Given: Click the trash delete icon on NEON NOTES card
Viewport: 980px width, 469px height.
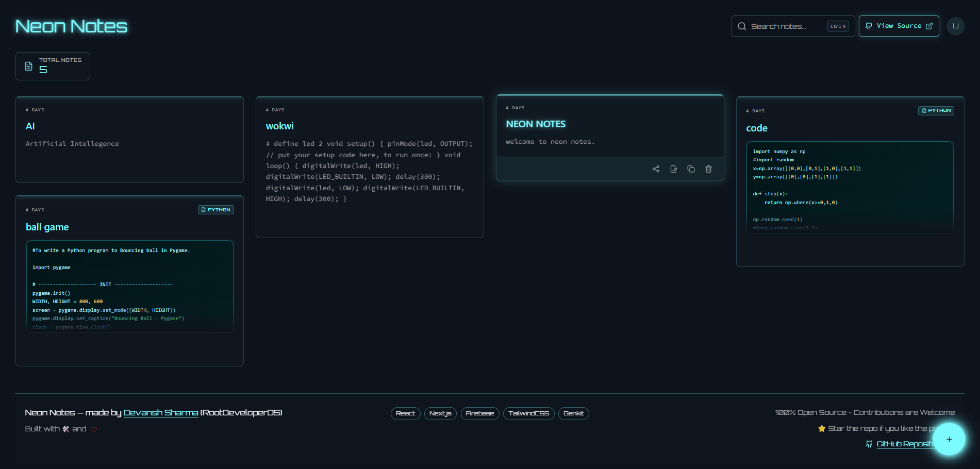Looking at the screenshot, I should coord(708,169).
